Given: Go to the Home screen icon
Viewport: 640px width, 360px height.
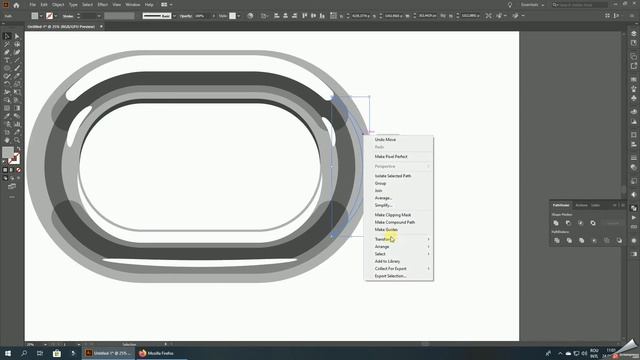Looking at the screenshot, I should 16,5.
